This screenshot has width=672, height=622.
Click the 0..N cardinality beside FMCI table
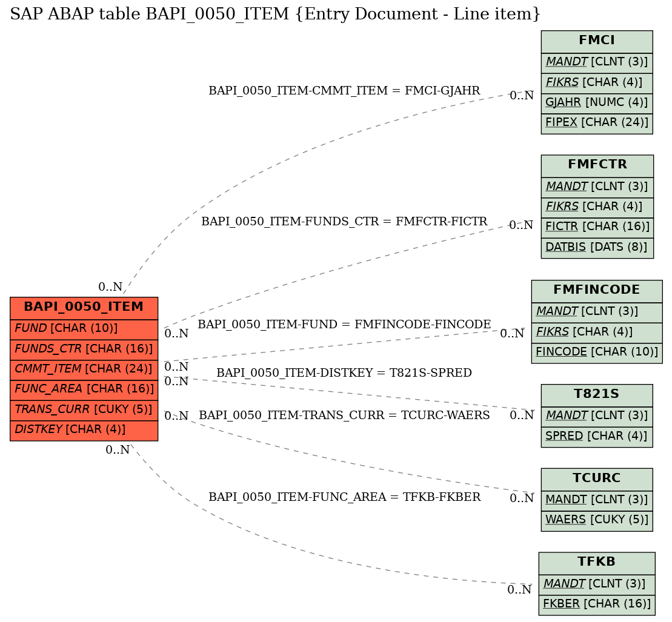click(x=522, y=96)
